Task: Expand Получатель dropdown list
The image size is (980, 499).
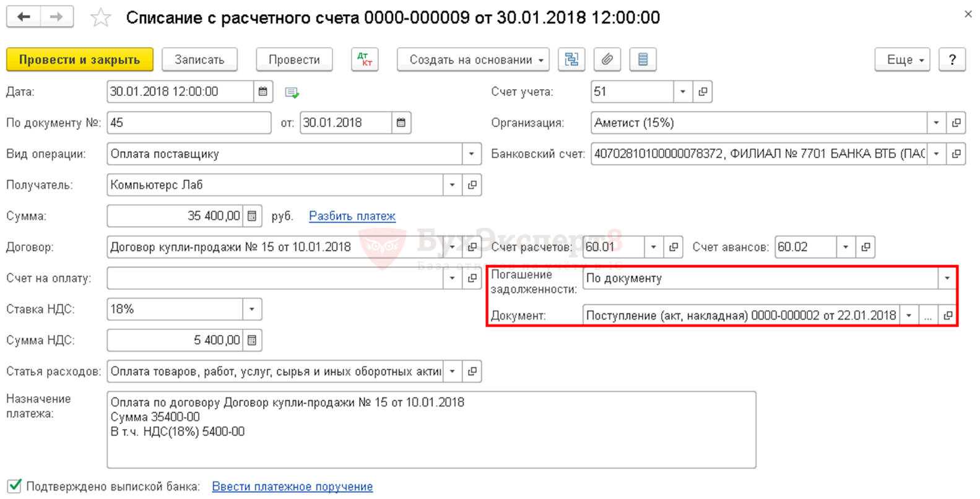Action: [x=453, y=185]
